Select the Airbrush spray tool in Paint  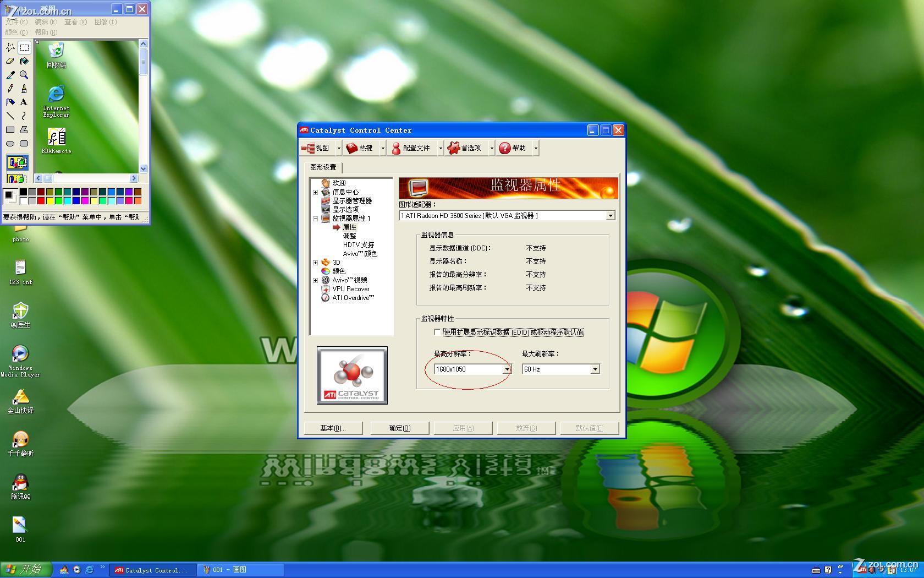10,102
